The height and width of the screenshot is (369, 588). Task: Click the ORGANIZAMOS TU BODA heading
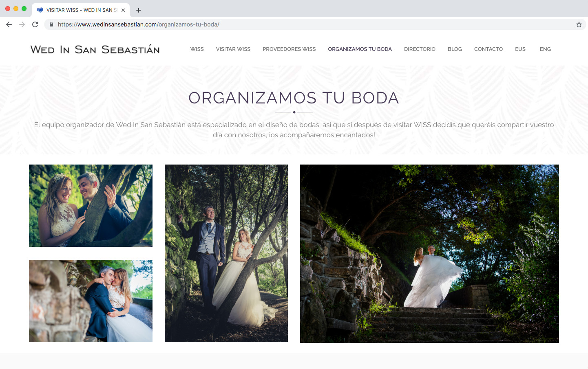pos(294,98)
